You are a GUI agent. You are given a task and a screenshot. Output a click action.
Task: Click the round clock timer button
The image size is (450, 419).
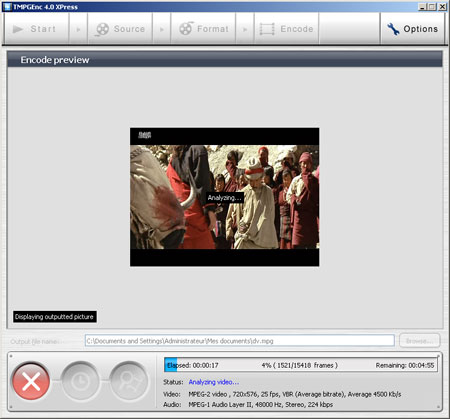click(80, 381)
